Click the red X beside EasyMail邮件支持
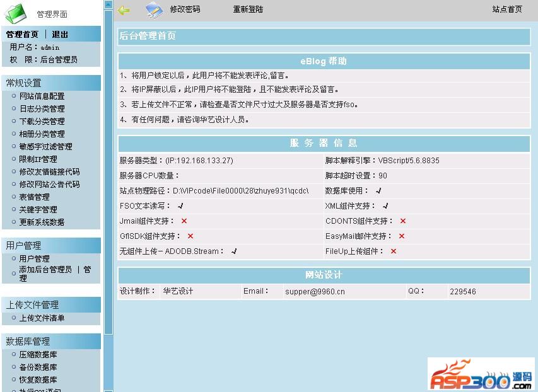Image resolution: width=538 pixels, height=392 pixels. (402, 236)
